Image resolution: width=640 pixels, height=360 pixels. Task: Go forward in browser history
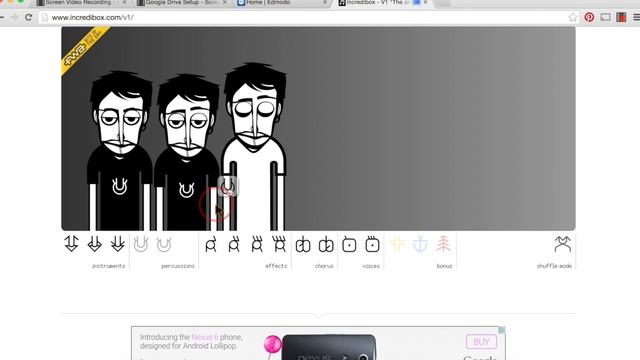(x=14, y=18)
